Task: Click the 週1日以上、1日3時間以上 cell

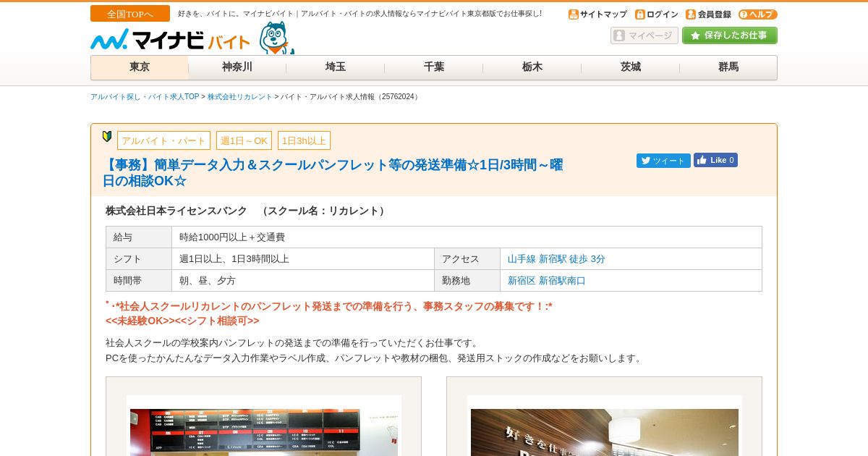Action: (303, 259)
